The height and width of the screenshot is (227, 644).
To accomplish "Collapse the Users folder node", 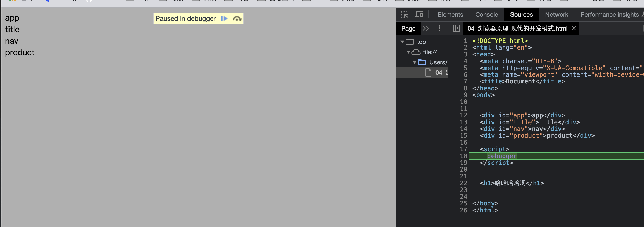I will coord(415,62).
